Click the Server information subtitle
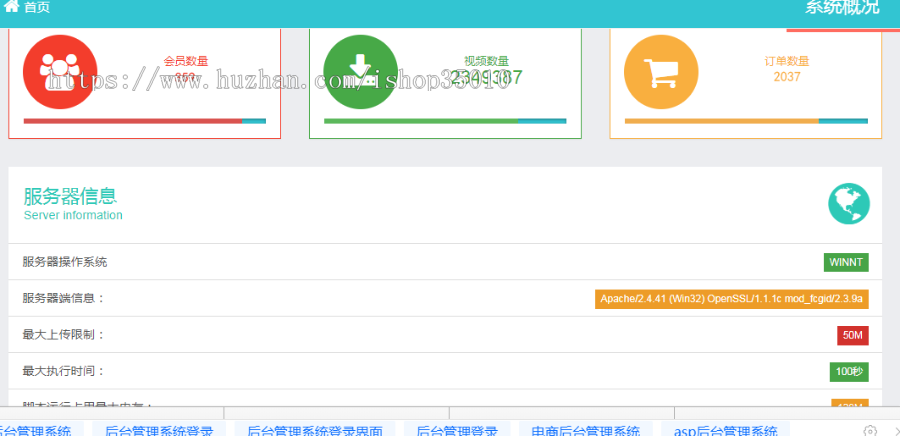 click(x=73, y=215)
